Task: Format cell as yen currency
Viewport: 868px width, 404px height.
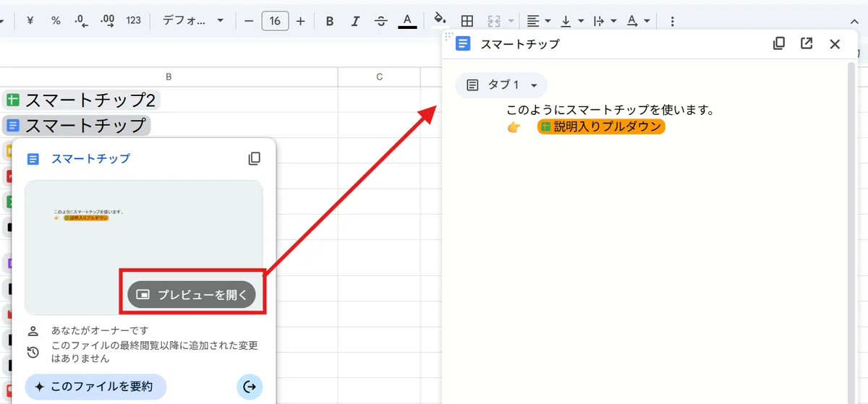Action: [x=30, y=21]
